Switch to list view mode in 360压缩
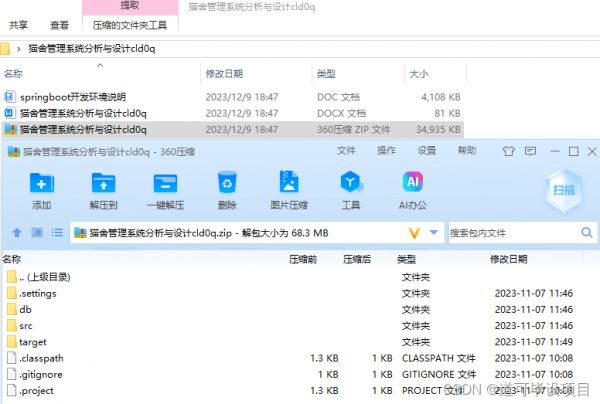This screenshot has width=600, height=404. tap(57, 232)
